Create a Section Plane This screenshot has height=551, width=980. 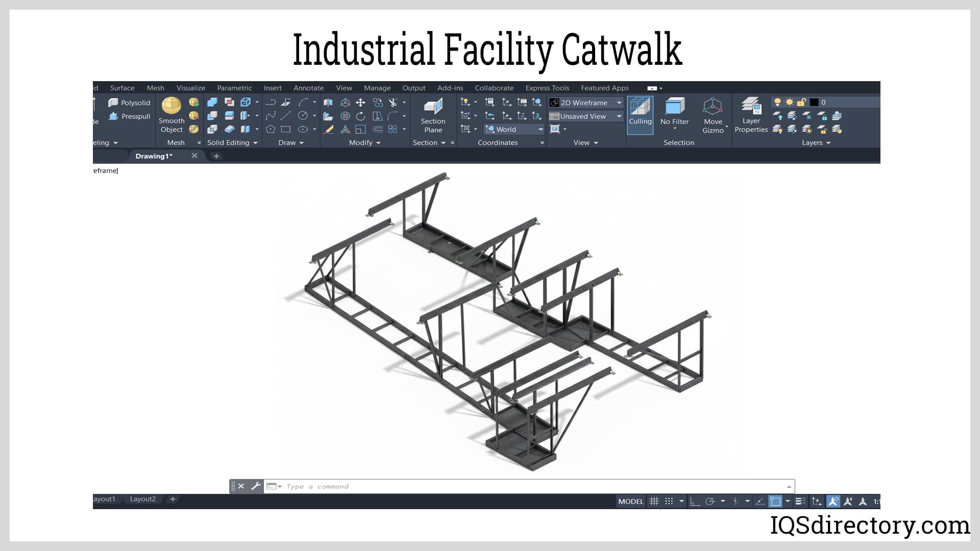(x=432, y=113)
